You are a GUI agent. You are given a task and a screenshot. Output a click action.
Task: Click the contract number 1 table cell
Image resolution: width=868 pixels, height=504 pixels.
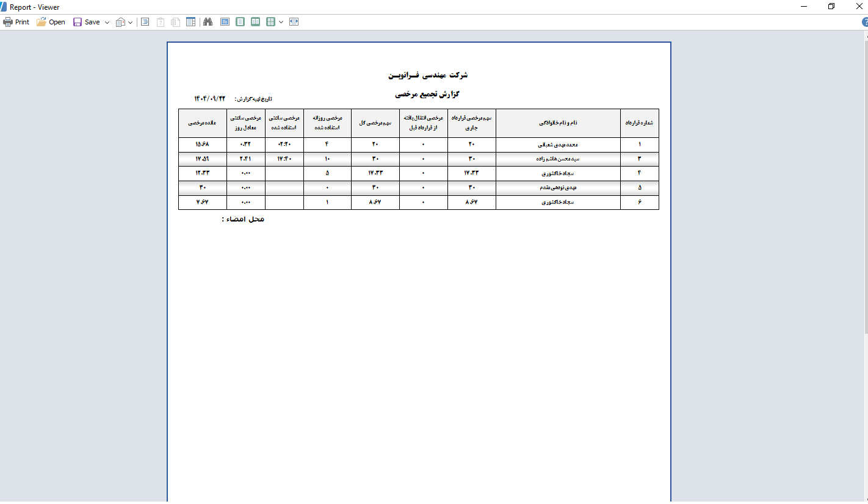(639, 145)
